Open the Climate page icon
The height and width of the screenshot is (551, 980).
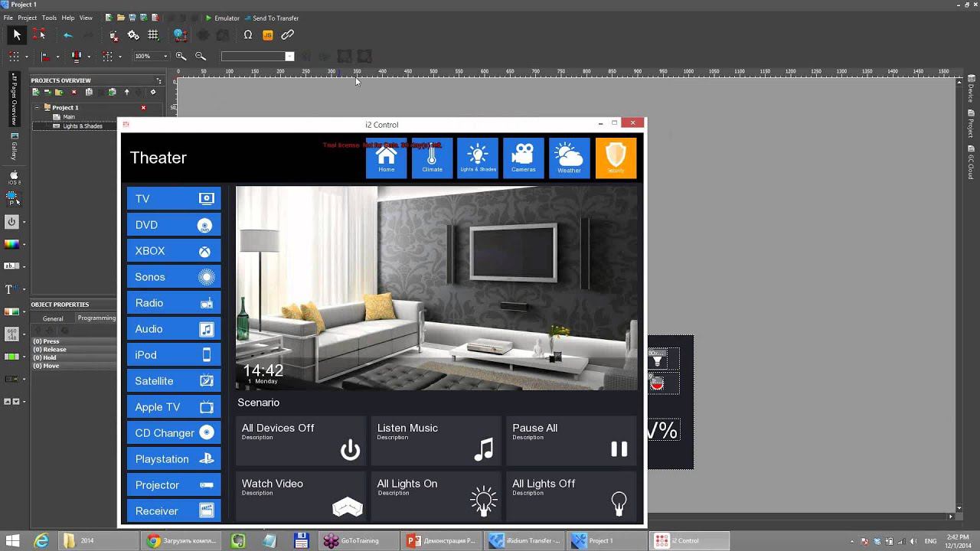pyautogui.click(x=432, y=158)
